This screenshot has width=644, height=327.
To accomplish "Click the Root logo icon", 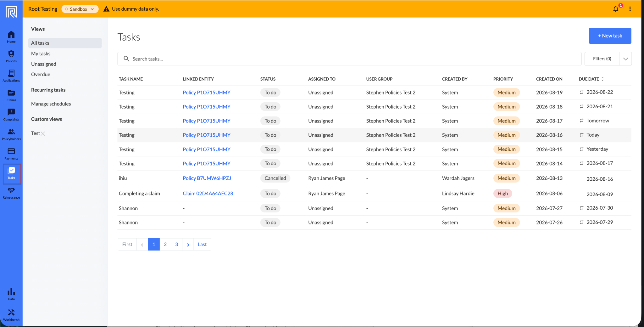I will (x=11, y=12).
